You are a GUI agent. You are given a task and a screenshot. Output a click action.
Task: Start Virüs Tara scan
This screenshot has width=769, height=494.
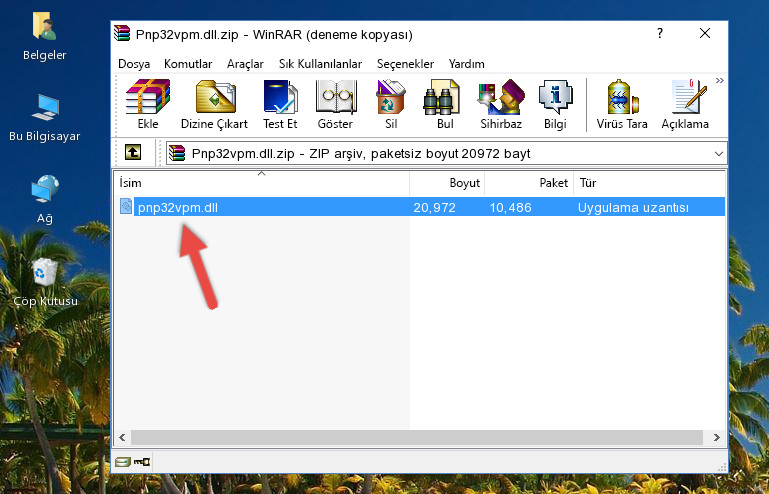[x=622, y=104]
